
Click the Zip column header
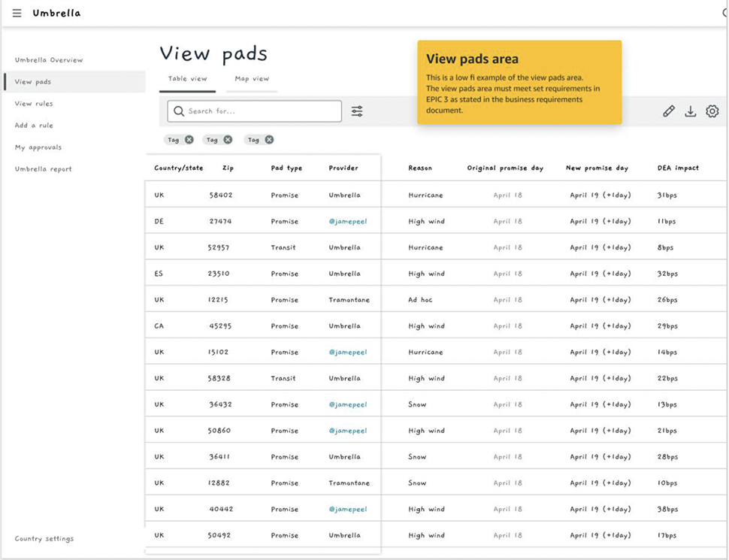click(228, 168)
